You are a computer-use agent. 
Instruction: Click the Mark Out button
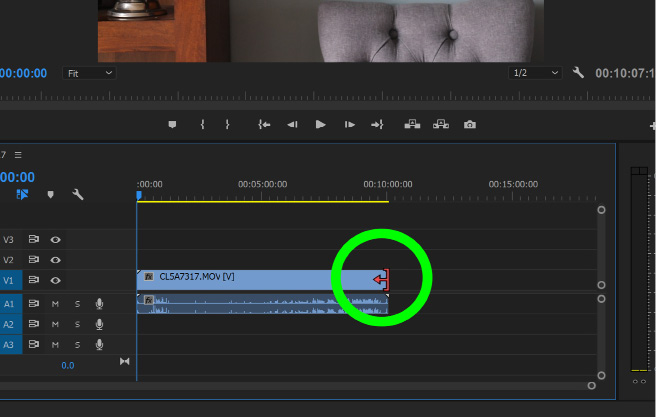pyautogui.click(x=227, y=125)
